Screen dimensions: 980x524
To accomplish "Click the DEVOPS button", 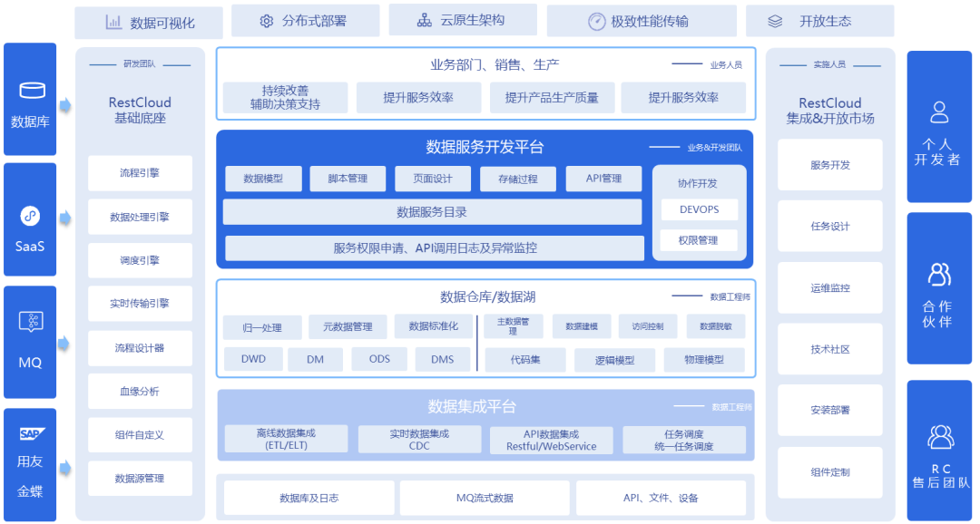I will [x=700, y=209].
